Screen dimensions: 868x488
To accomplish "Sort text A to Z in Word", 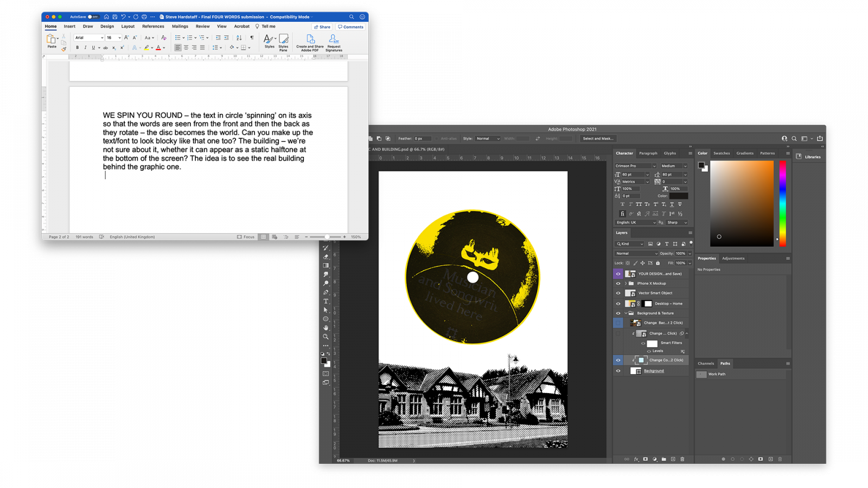I will (239, 37).
